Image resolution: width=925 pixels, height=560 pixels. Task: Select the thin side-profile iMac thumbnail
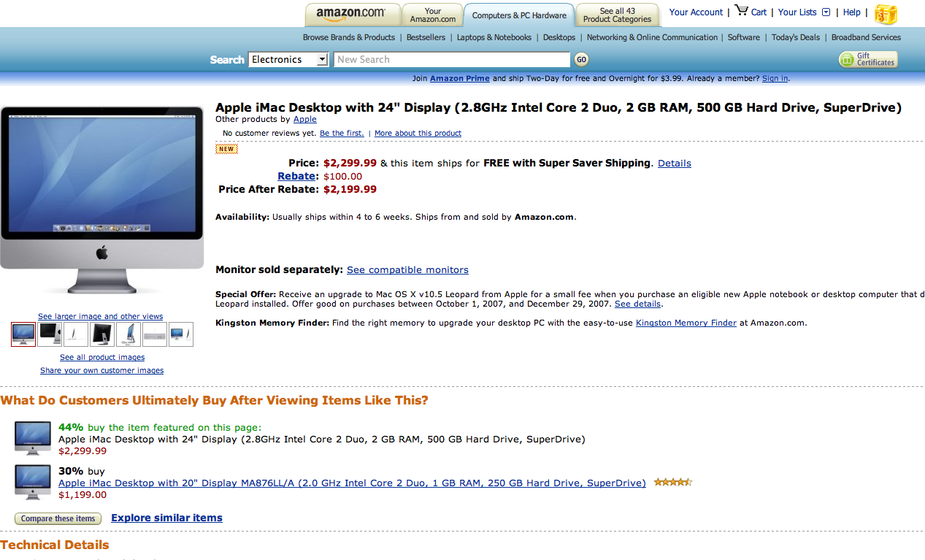(76, 334)
